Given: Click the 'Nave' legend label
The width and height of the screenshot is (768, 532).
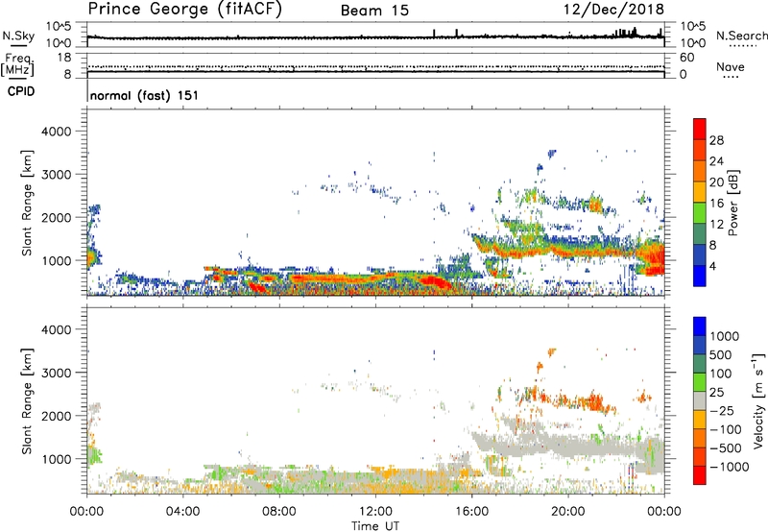Looking at the screenshot, I should (731, 67).
